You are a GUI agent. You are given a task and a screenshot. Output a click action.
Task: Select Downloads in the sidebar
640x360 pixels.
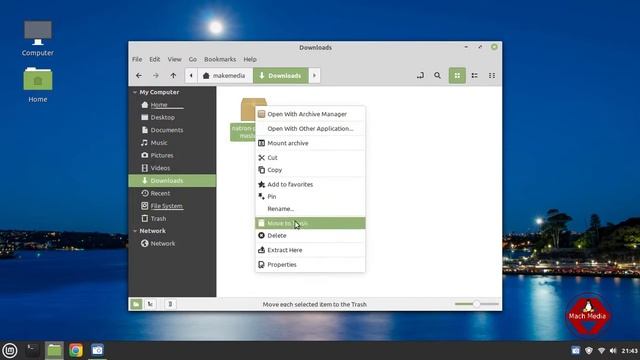click(x=172, y=181)
